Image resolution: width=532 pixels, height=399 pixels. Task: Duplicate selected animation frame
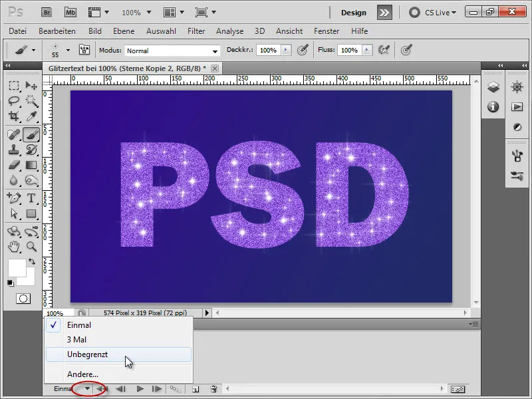[x=196, y=389]
